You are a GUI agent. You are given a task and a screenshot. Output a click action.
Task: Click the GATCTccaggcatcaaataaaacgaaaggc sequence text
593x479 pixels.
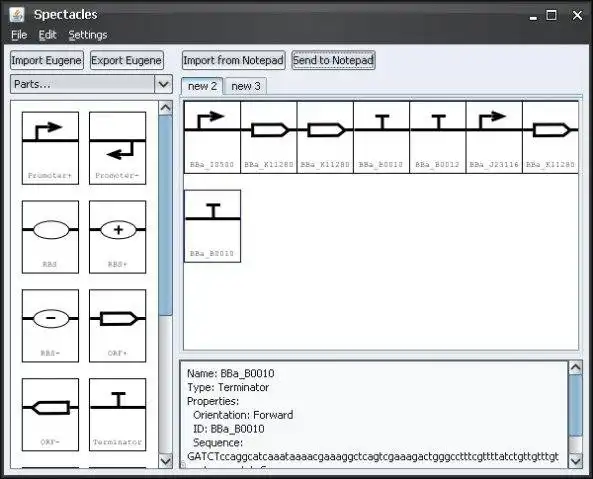tap(373, 457)
